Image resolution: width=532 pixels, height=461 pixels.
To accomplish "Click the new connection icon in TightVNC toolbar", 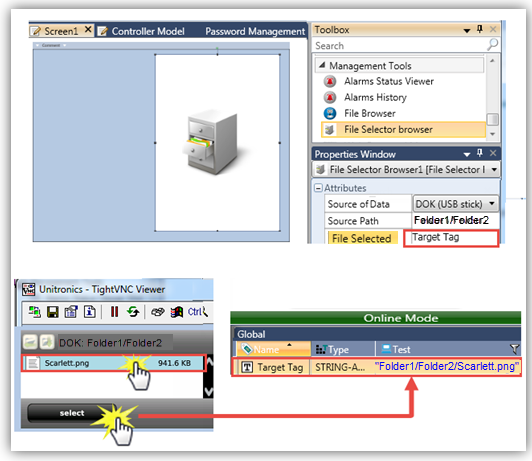I will coord(34,312).
